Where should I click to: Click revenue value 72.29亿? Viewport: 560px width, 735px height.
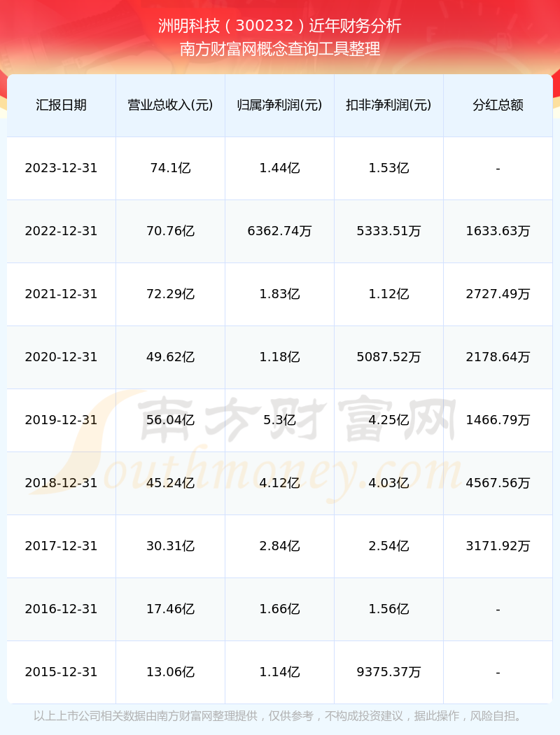[171, 294]
